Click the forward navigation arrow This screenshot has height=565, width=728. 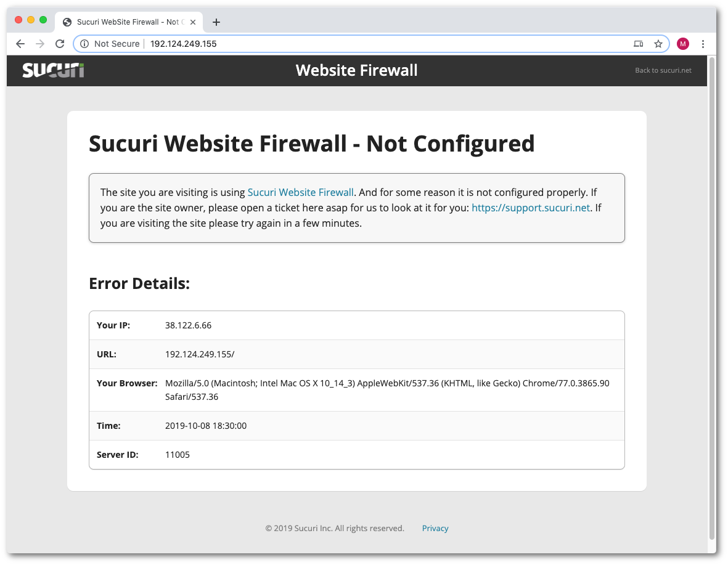click(x=40, y=44)
